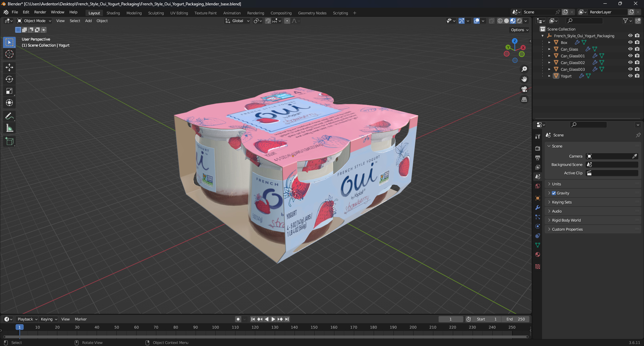Hide Can_Glass object in viewport

click(630, 49)
